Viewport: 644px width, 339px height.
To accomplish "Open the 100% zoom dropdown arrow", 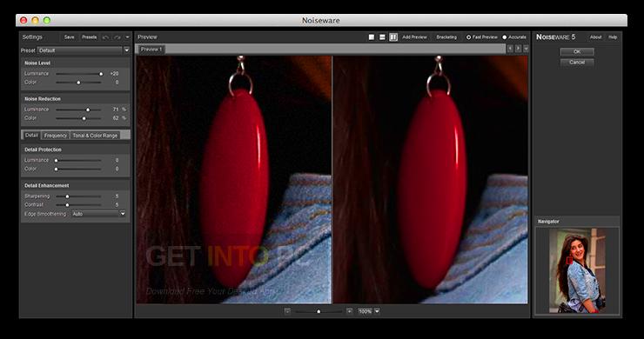I will [x=377, y=311].
